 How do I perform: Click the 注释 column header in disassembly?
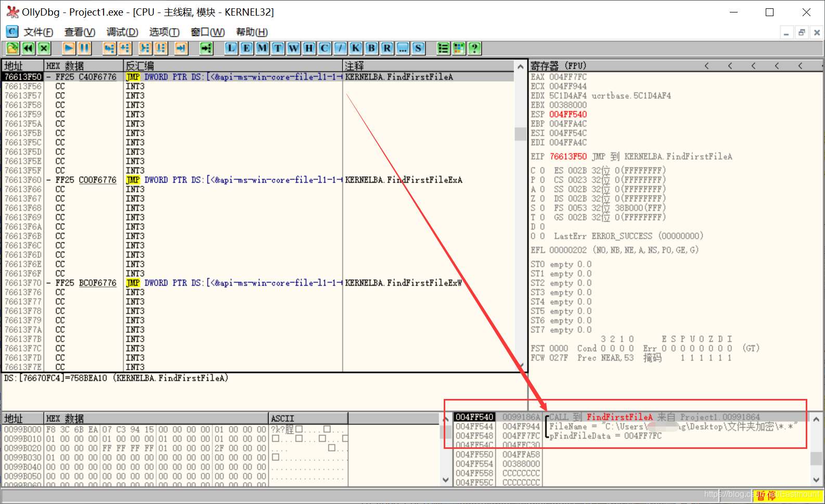(429, 66)
